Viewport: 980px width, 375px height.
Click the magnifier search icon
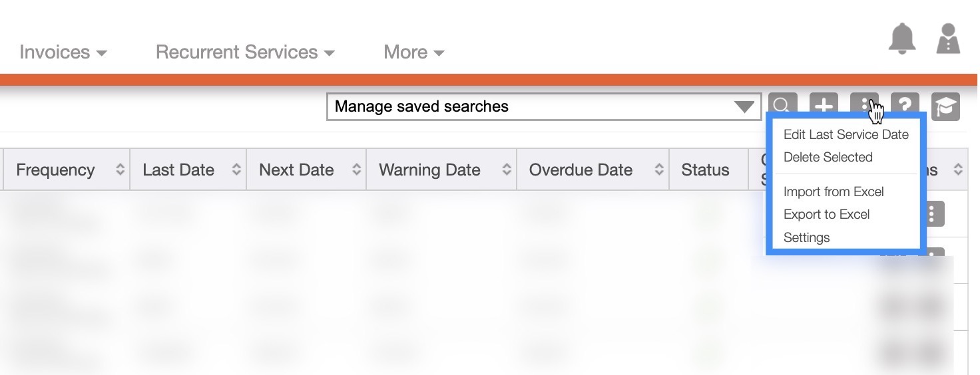point(782,106)
